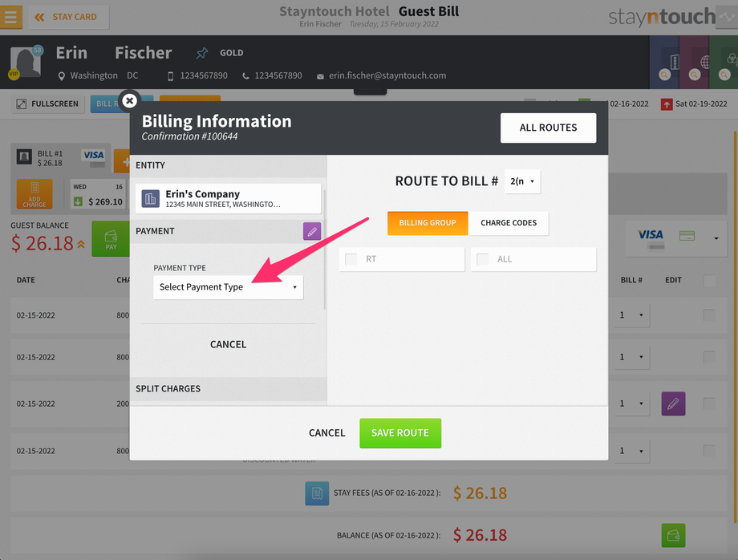Click the Bill # column header
The image size is (738, 560).
631,280
